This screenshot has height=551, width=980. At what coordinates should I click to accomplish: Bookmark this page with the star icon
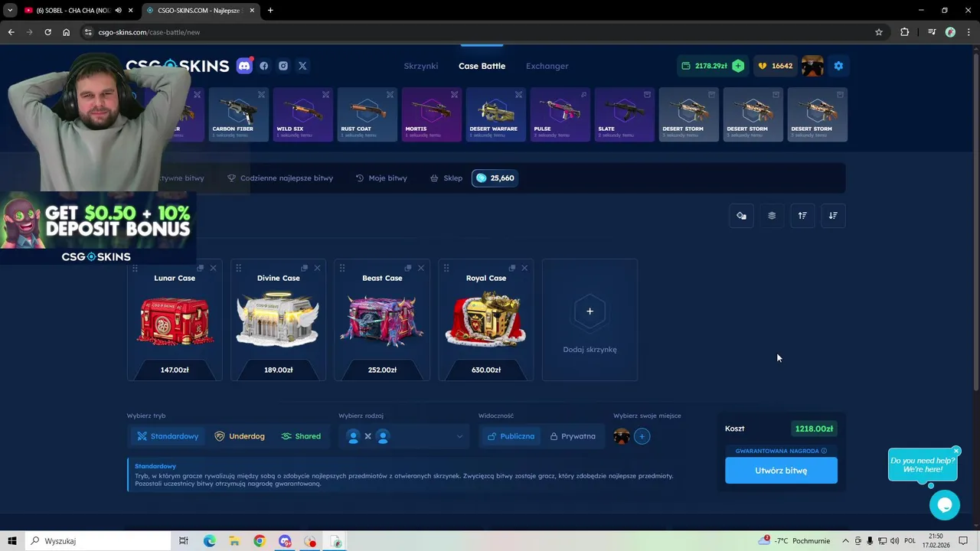pos(879,32)
